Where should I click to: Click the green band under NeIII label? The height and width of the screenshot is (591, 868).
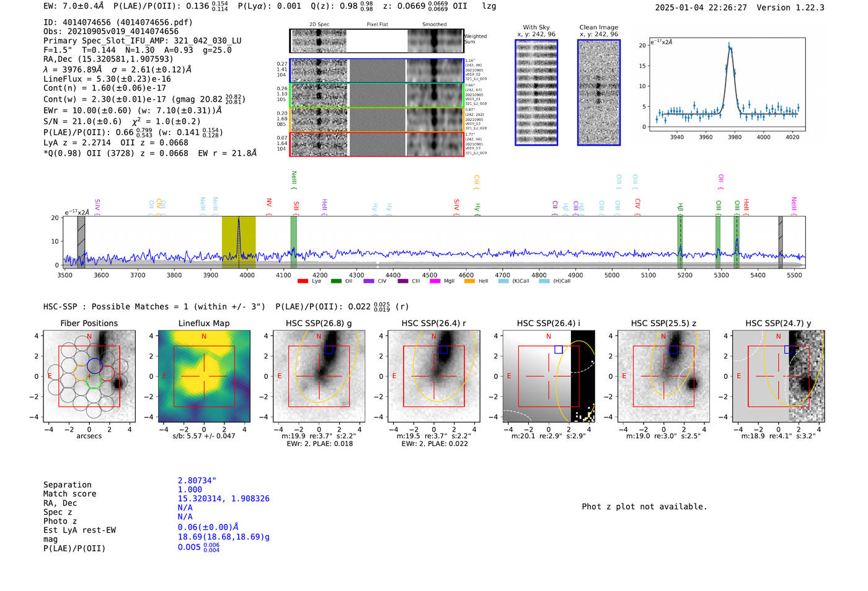(294, 242)
